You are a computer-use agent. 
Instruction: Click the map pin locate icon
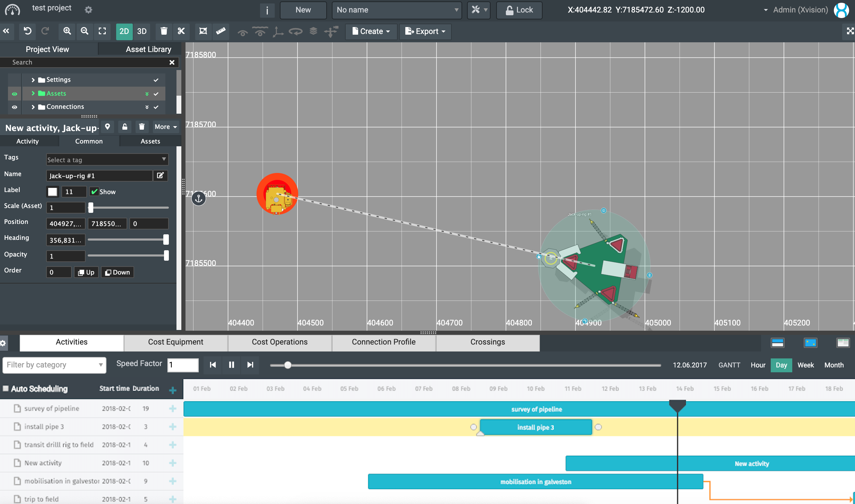107,127
